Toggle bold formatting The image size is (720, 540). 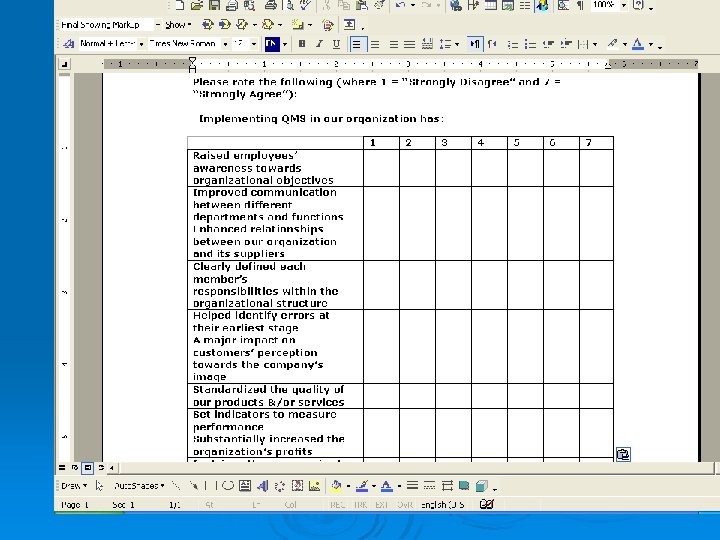tap(302, 44)
